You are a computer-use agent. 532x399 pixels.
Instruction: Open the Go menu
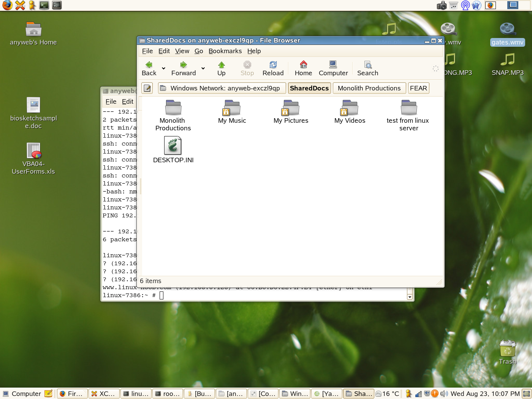[199, 51]
